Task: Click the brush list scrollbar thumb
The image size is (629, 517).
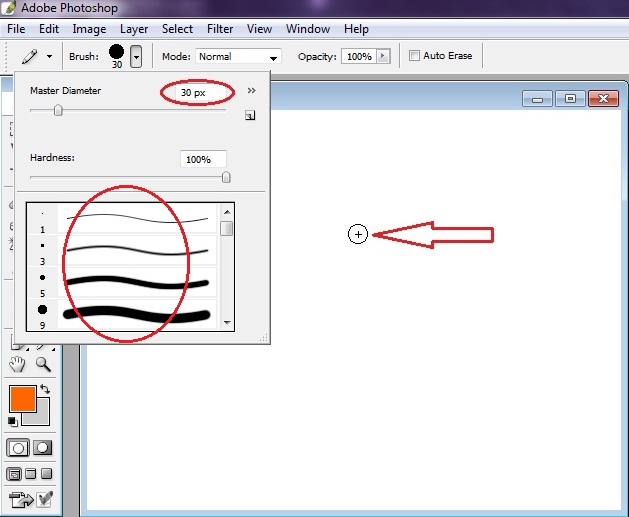Action: 227,228
